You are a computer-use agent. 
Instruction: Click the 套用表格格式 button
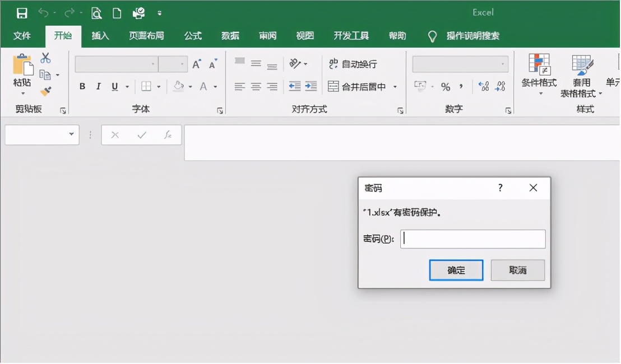click(581, 76)
